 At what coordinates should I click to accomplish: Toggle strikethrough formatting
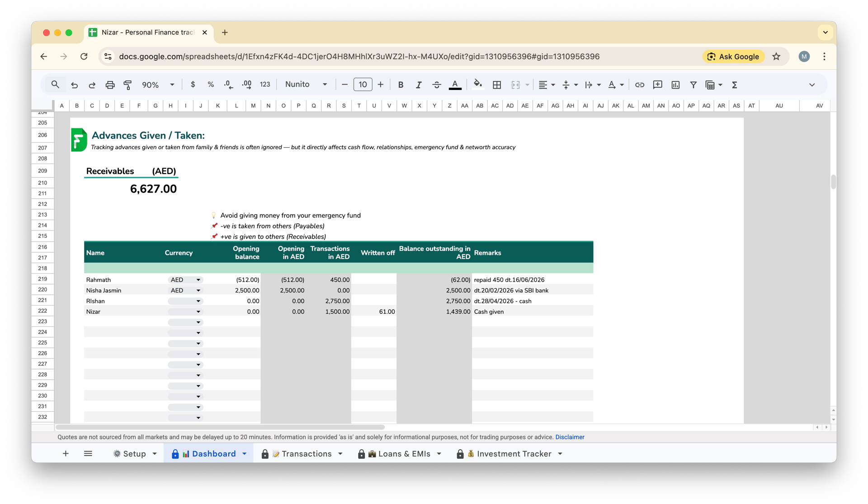pyautogui.click(x=436, y=85)
